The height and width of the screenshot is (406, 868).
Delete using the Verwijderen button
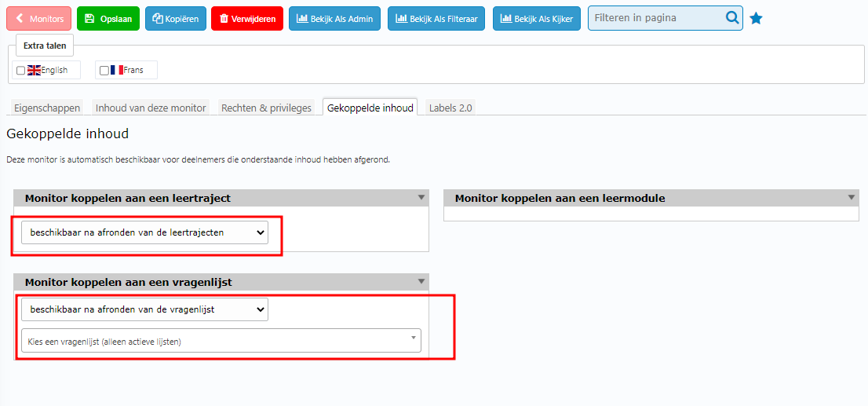tap(247, 18)
